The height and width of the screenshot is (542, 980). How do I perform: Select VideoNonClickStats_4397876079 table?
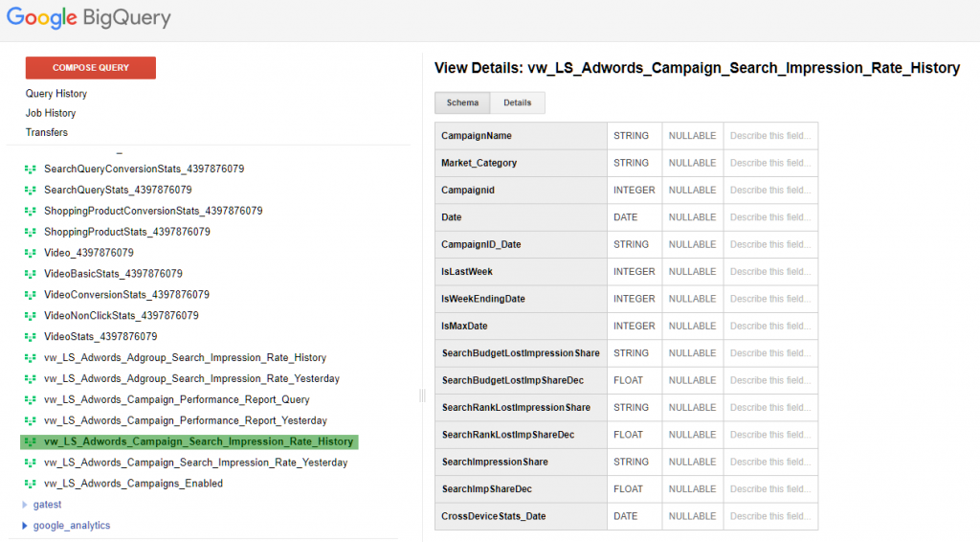point(122,316)
